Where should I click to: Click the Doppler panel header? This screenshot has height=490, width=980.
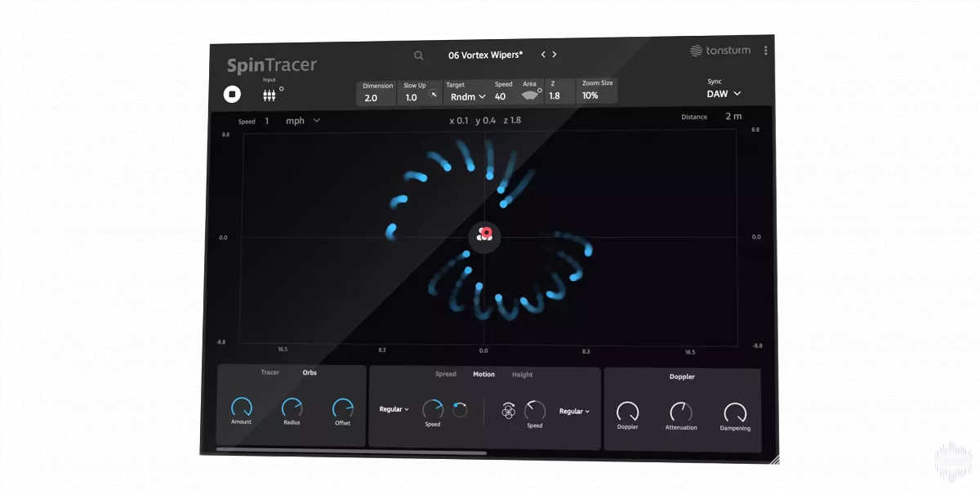pyautogui.click(x=682, y=376)
